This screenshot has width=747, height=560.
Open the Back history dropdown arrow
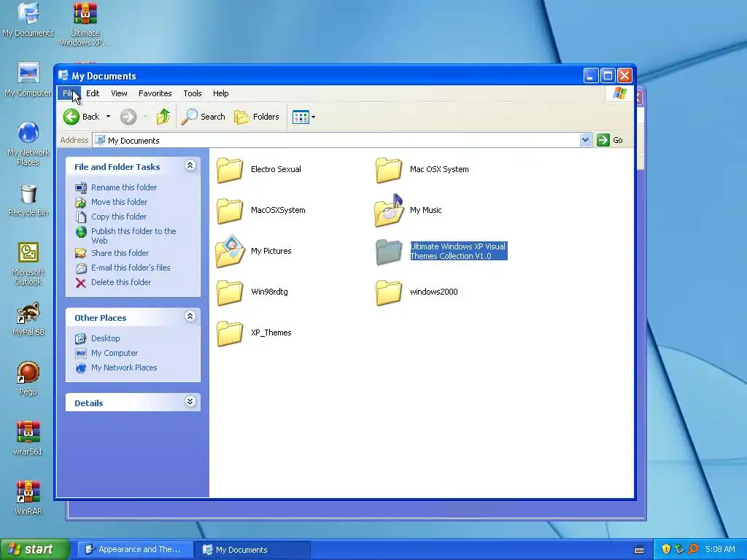[108, 117]
